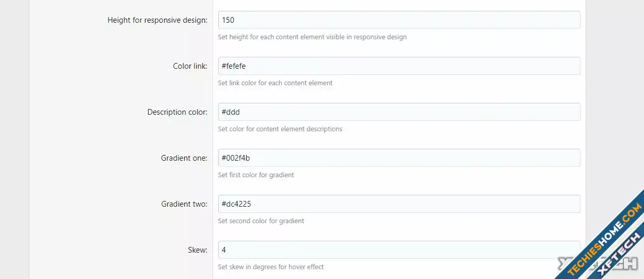
Task: Click the "Description color:" label
Action: (178, 112)
